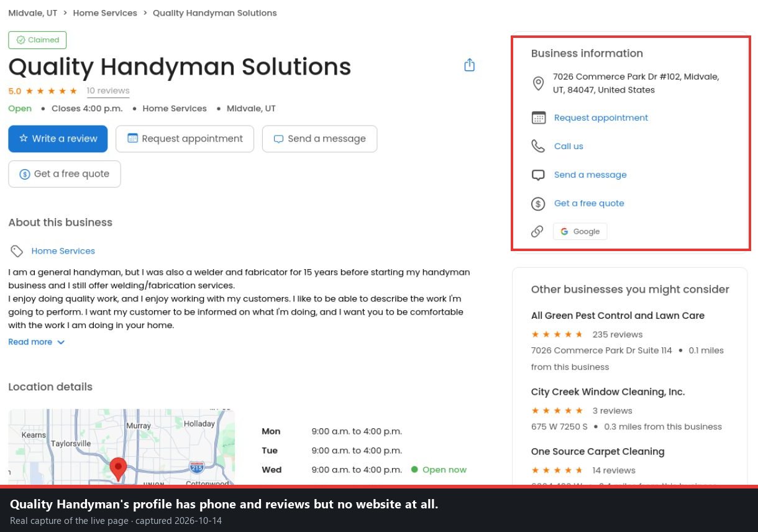Click the green Open status under the rating
This screenshot has width=758, height=532.
pyautogui.click(x=20, y=108)
